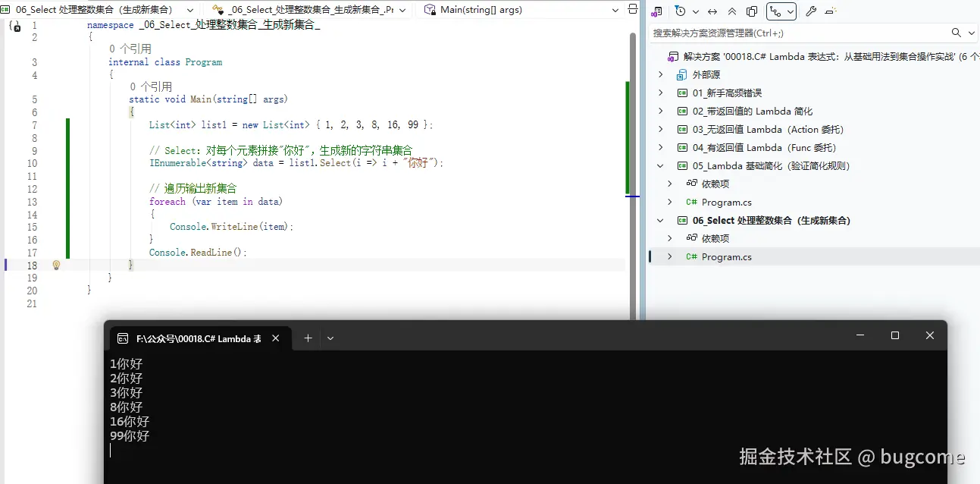Image resolution: width=980 pixels, height=484 pixels.
Task: Expand the 外部源 node
Action: point(660,74)
